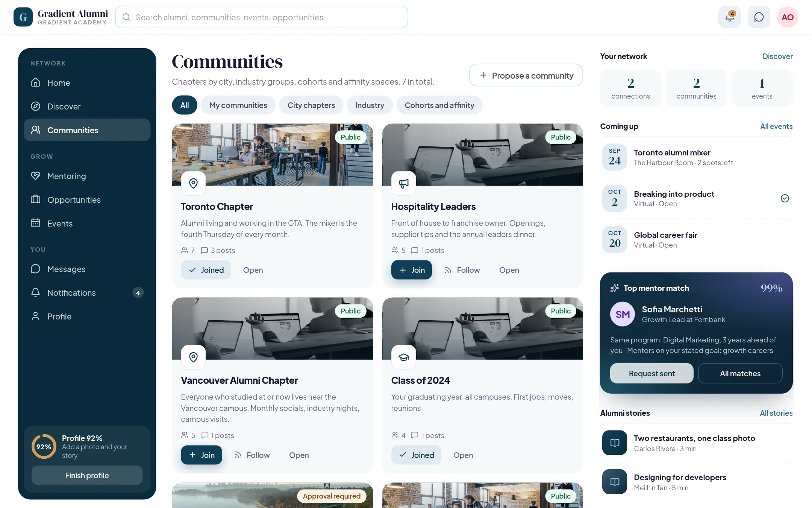The height and width of the screenshot is (508, 812).
Task: Click the 92% profile progress ring
Action: [x=44, y=447]
